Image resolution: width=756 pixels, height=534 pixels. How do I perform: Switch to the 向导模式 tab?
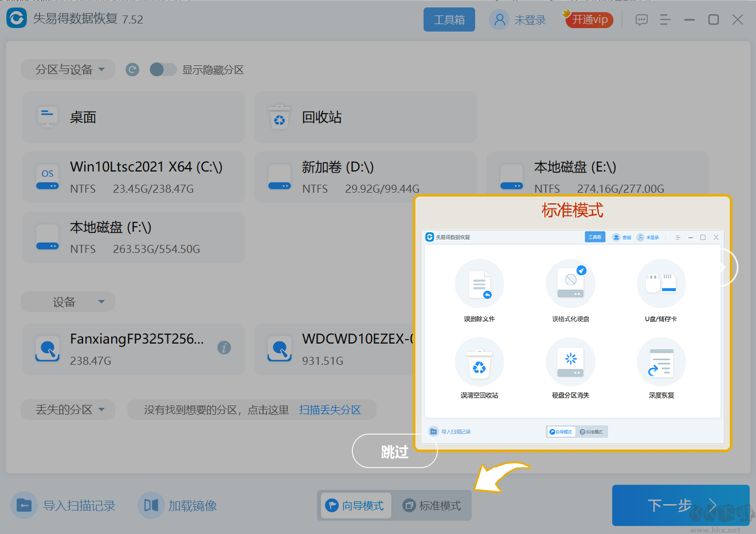pyautogui.click(x=356, y=505)
